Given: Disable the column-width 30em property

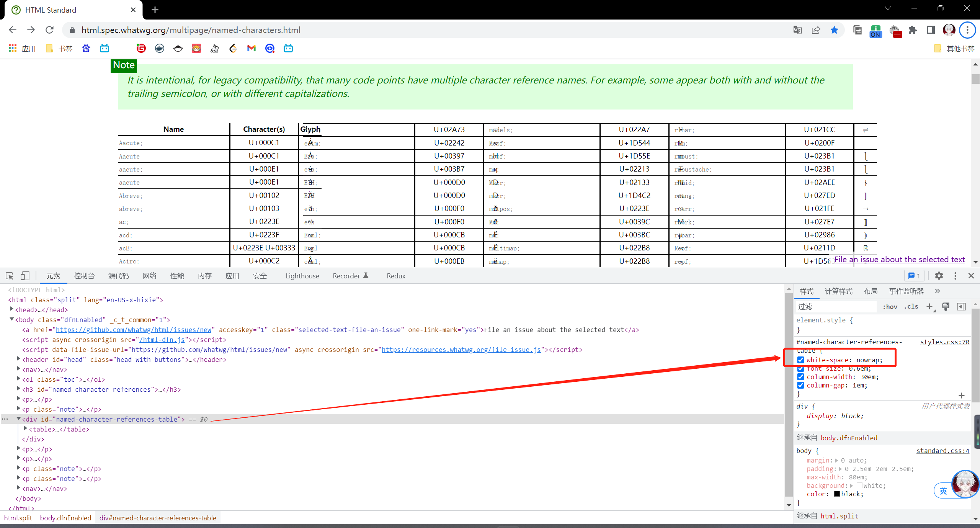Looking at the screenshot, I should [800, 377].
